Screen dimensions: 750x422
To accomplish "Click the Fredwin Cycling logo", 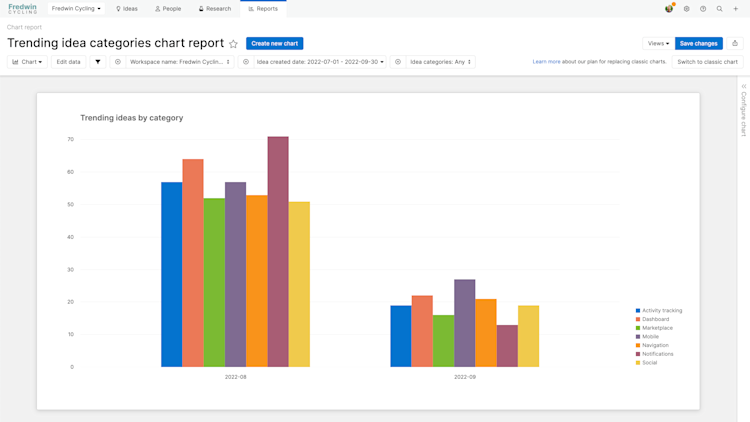I will click(x=22, y=9).
